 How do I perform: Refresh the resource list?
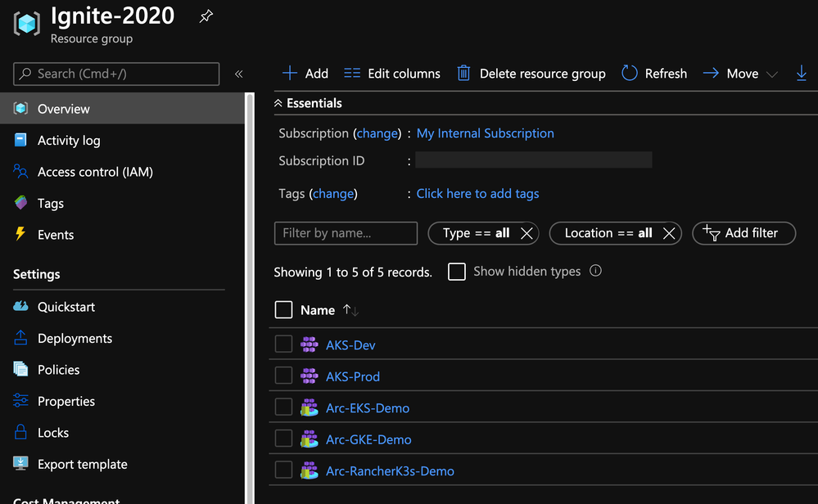click(x=654, y=74)
